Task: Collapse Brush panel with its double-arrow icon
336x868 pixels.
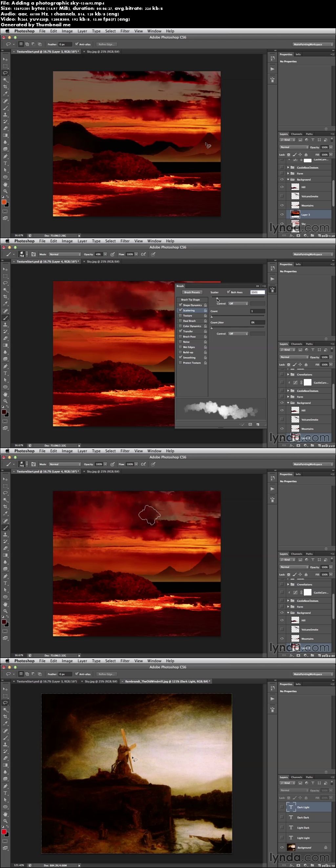Action: coord(258,286)
